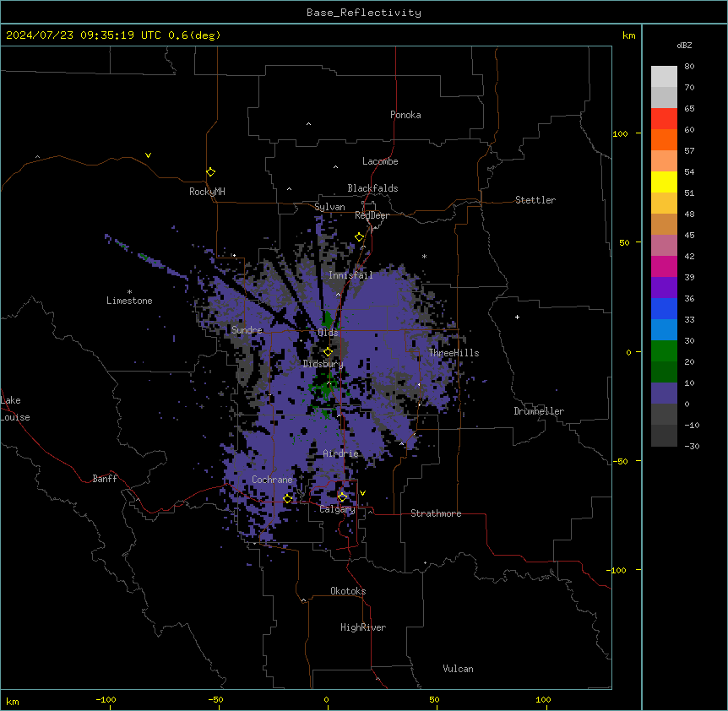Screen dimensions: 728x711
Task: Click the RockyMH label
Action: [x=207, y=191]
